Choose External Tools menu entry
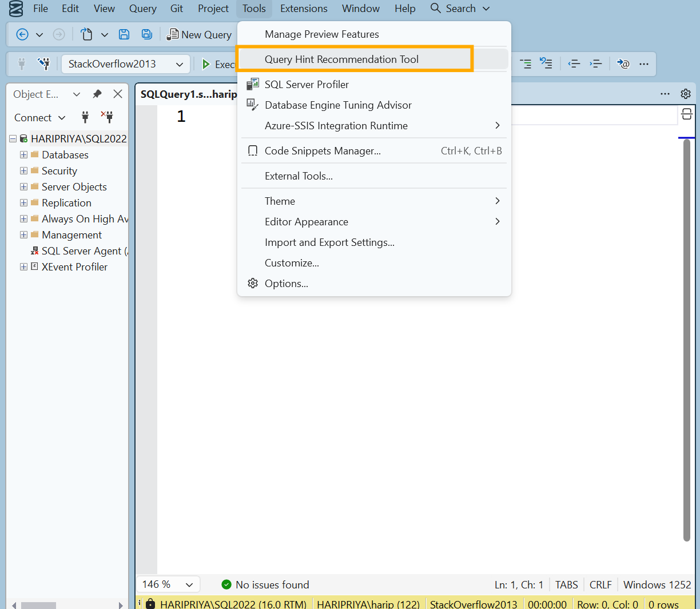 [x=374, y=176]
